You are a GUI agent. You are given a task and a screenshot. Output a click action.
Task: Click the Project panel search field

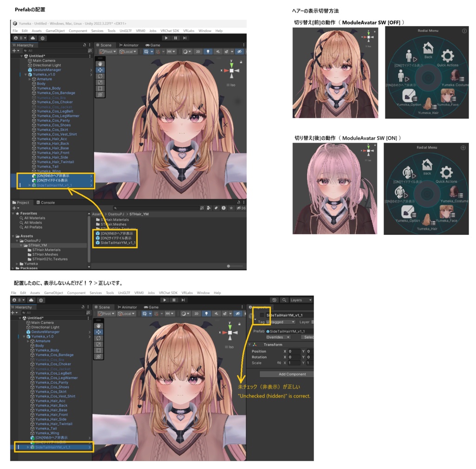pyautogui.click(x=156, y=208)
